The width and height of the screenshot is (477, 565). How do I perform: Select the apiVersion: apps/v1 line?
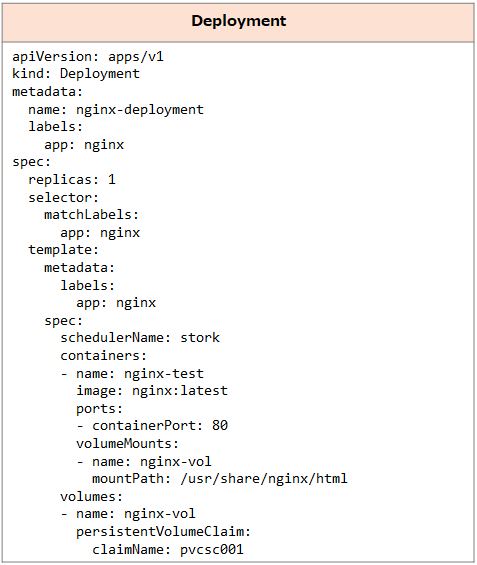88,57
